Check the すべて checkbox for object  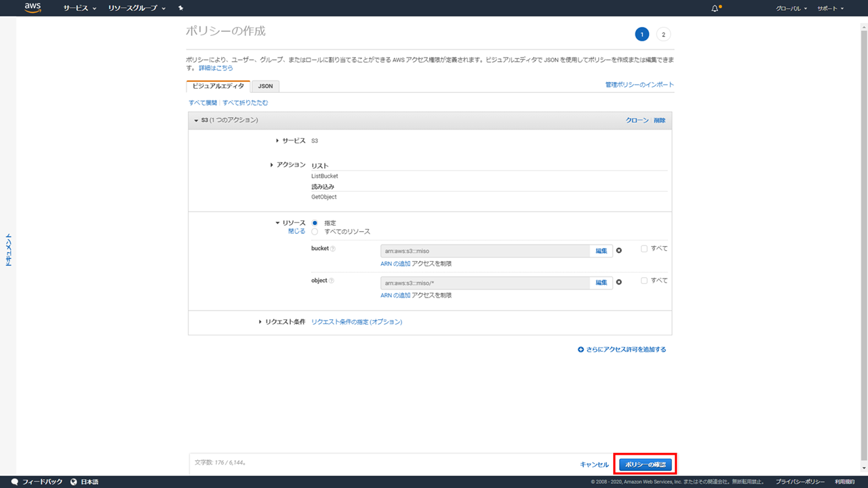click(x=644, y=281)
